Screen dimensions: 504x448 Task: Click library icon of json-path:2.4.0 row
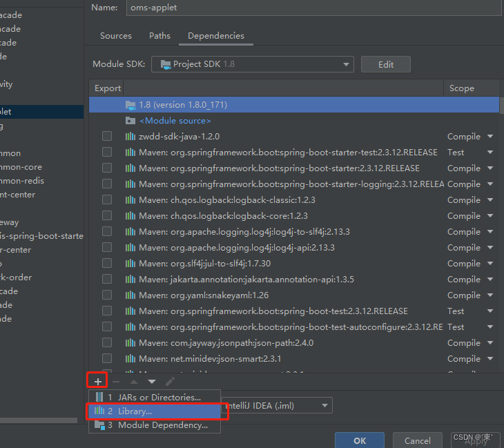click(x=130, y=343)
